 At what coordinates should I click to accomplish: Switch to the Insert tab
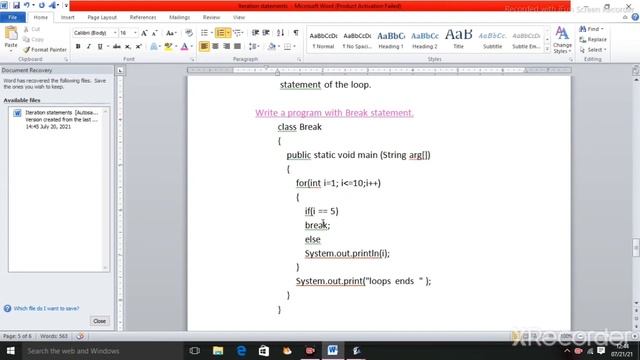[x=67, y=17]
